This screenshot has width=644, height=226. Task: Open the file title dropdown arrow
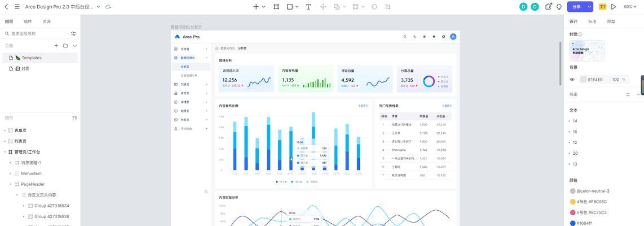pyautogui.click(x=98, y=7)
